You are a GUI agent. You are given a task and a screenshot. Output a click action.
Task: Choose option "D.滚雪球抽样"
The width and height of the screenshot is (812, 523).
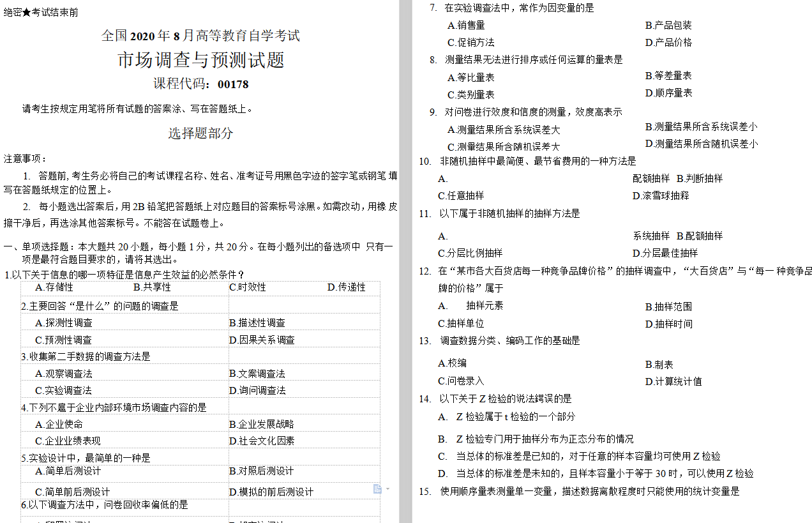pyautogui.click(x=661, y=196)
